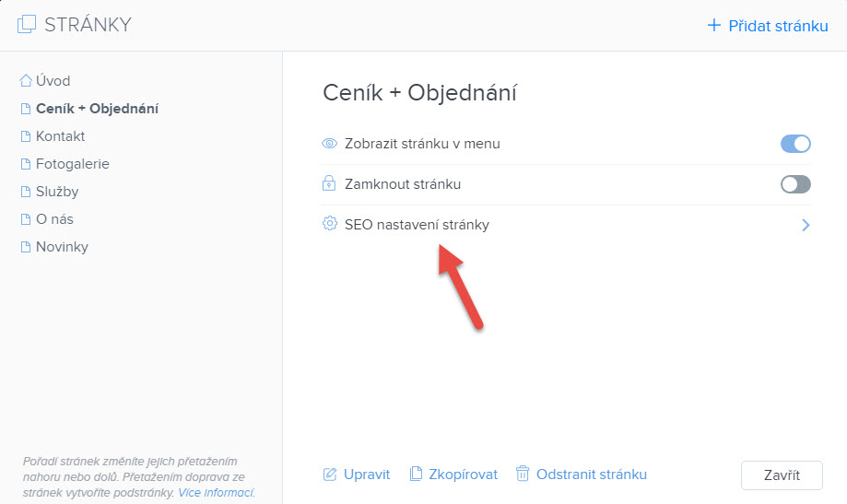Click the Zavřít button
847x504 pixels.
coord(782,475)
